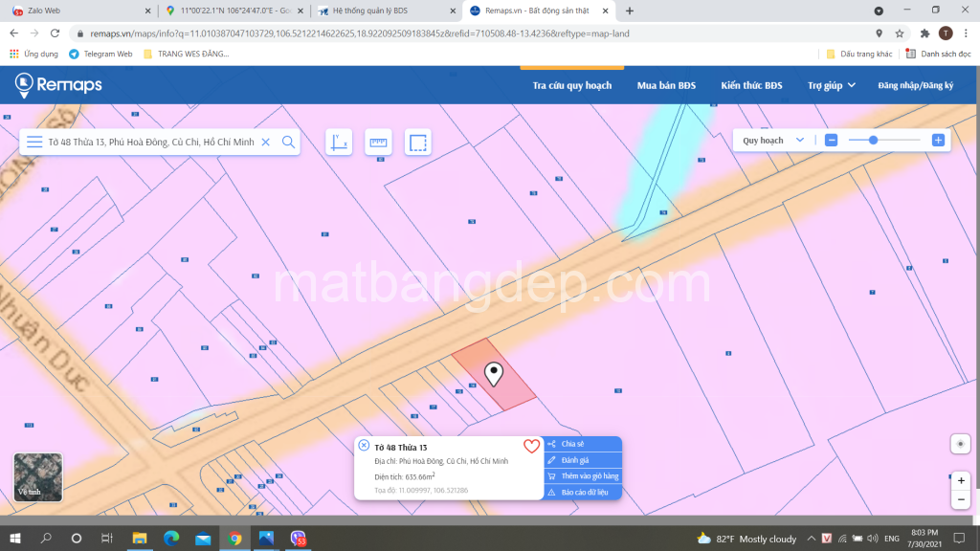The image size is (980, 551).
Task: Click Thêm vào giỏ hàng button
Action: 583,476
